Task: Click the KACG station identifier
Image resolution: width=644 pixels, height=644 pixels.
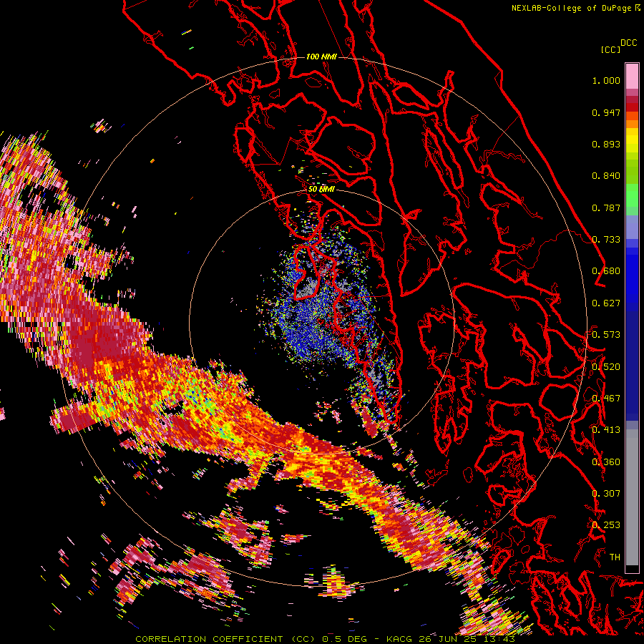Action: tap(401, 639)
